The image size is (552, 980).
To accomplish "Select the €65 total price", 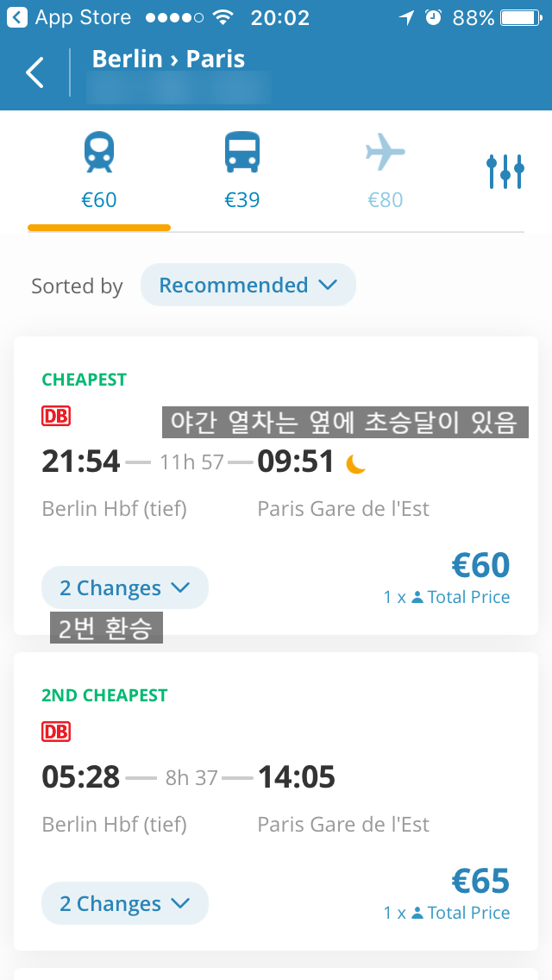I will (480, 882).
